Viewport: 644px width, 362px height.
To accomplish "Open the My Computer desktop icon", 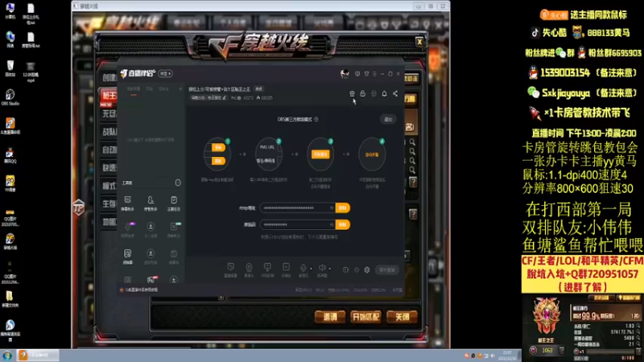I will [x=10, y=11].
